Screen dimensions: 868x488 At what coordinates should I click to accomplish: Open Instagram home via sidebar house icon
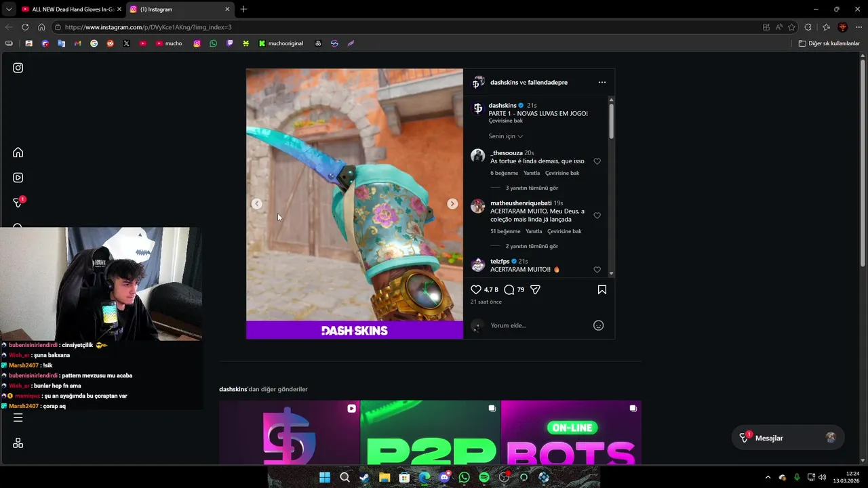pos(18,152)
